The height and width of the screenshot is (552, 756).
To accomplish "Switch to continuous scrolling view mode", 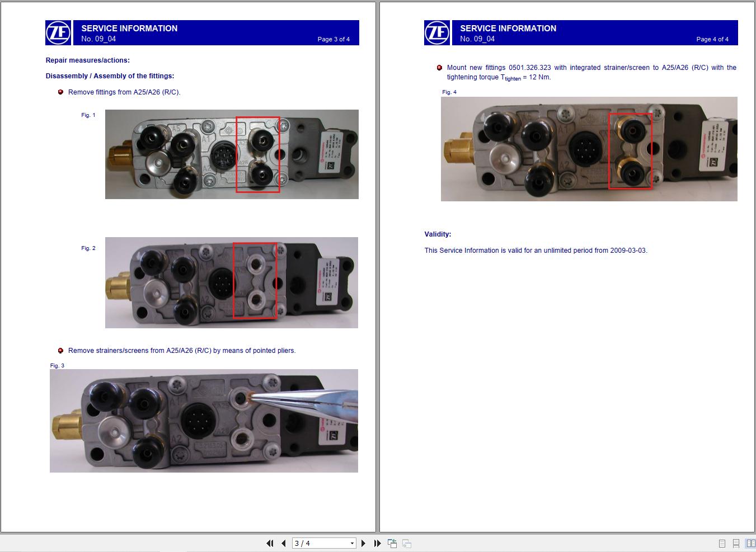I will point(736,543).
